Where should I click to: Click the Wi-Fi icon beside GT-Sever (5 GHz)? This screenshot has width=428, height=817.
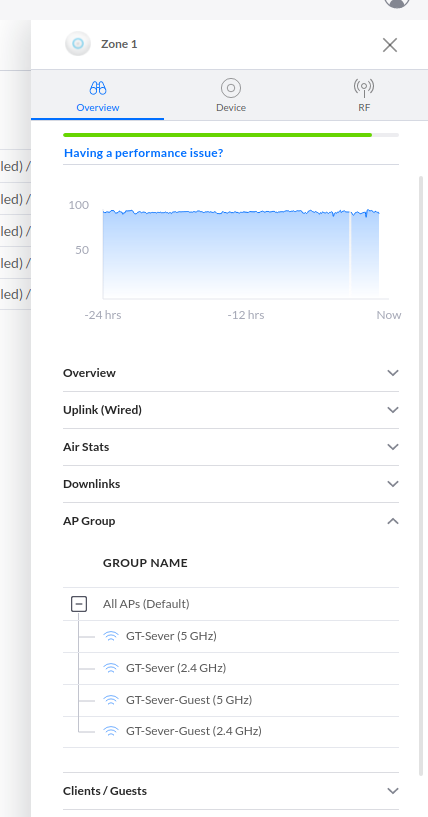pos(110,636)
